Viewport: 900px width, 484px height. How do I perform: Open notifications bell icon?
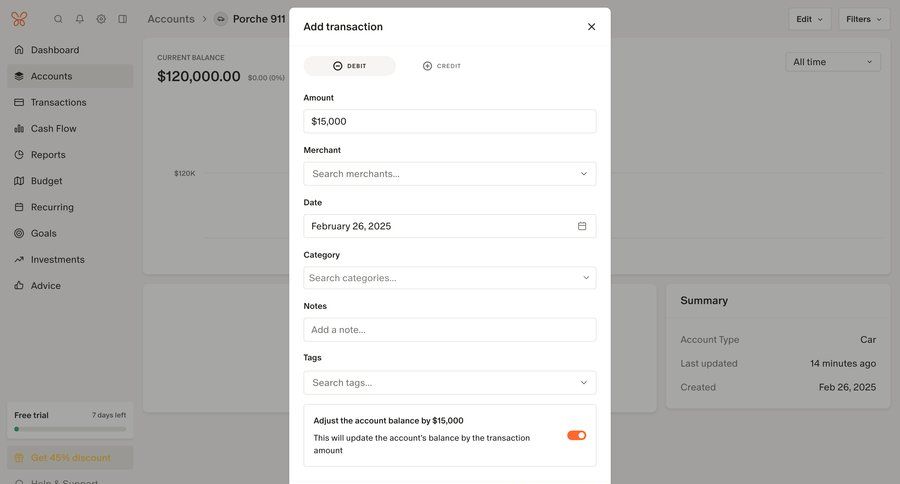(80, 19)
